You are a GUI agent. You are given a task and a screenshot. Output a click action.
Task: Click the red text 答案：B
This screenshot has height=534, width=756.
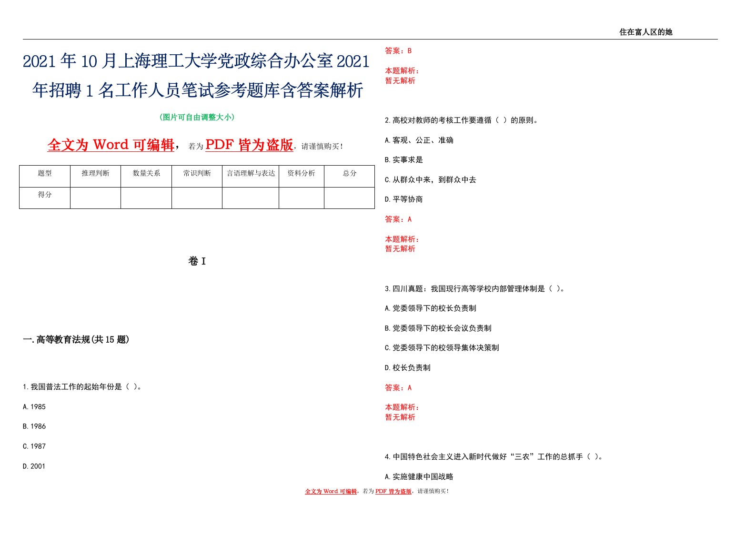(x=398, y=50)
